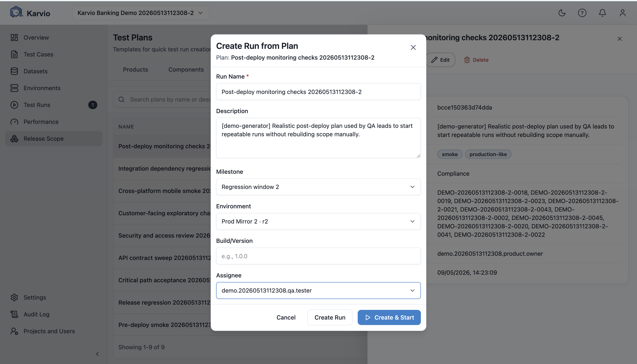Open Audit Log in the sidebar
This screenshot has width=637, height=364.
54,314
